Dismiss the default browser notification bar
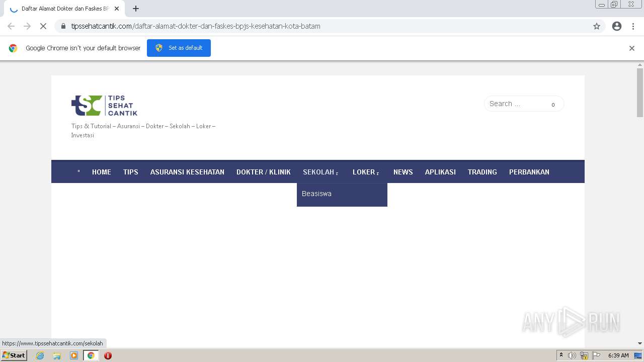This screenshot has height=362, width=644. pos(632,48)
